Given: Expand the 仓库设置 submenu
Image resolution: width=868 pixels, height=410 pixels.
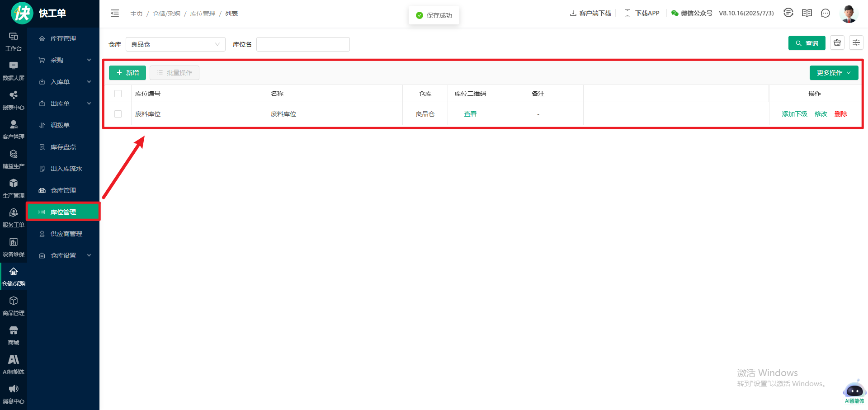Looking at the screenshot, I should point(63,255).
